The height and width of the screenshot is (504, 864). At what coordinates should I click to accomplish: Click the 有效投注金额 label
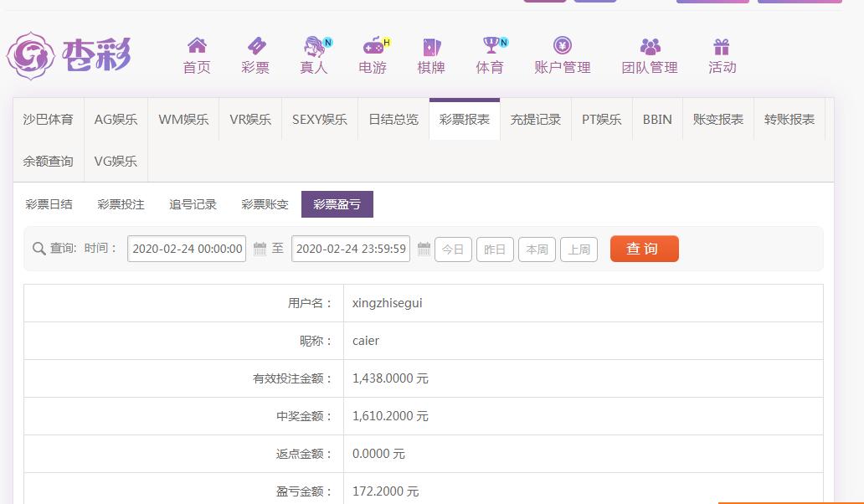tap(292, 378)
